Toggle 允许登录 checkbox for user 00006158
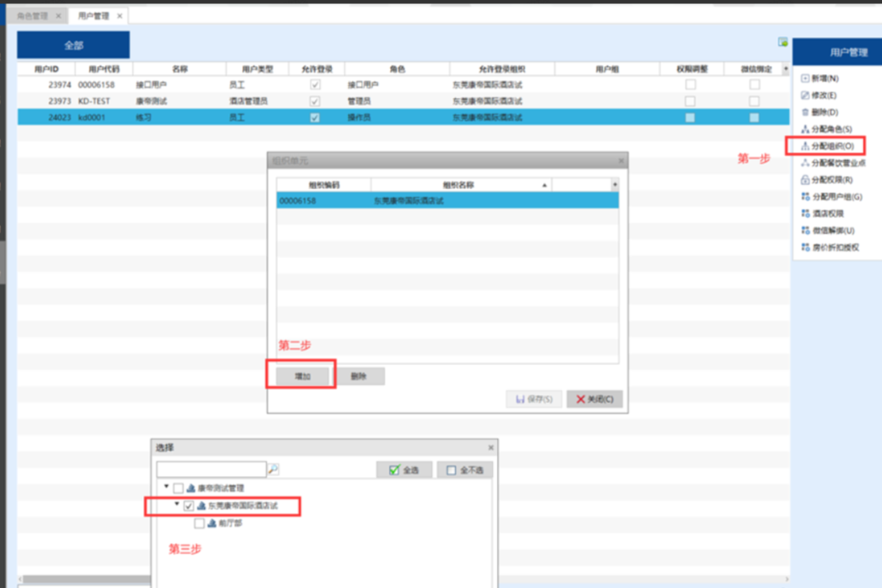The image size is (882, 588). tap(314, 85)
